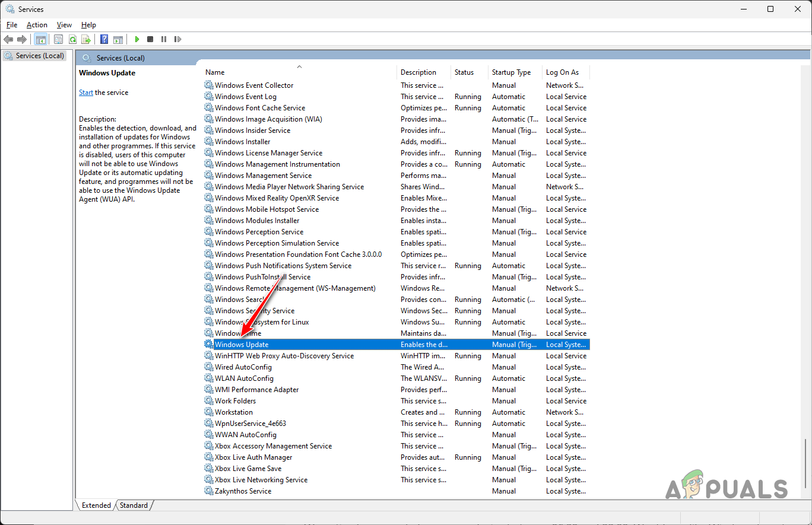Select Windows License Manager Service
This screenshot has width=812, height=525.
[396, 153]
